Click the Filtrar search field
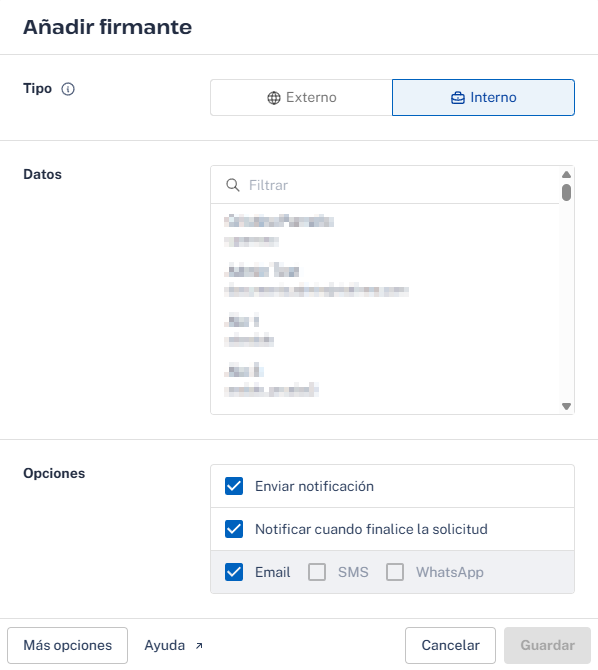Viewport: 598px width, 670px height. (x=385, y=185)
